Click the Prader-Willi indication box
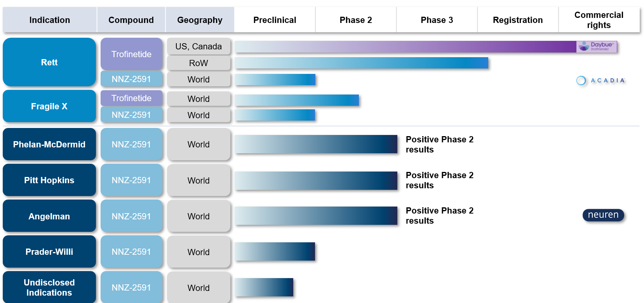Screen dimensions: 644x303 coord(49,252)
